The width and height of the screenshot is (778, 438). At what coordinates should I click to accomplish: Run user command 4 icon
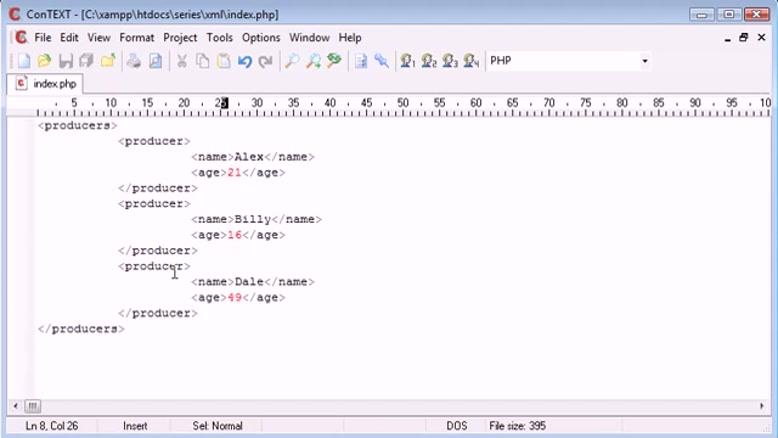471,61
